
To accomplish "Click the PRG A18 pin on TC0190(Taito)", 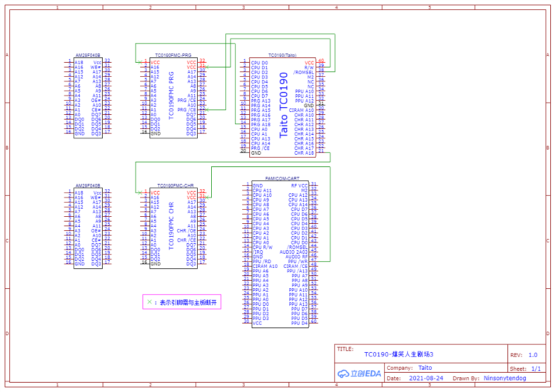I will coord(260,124).
